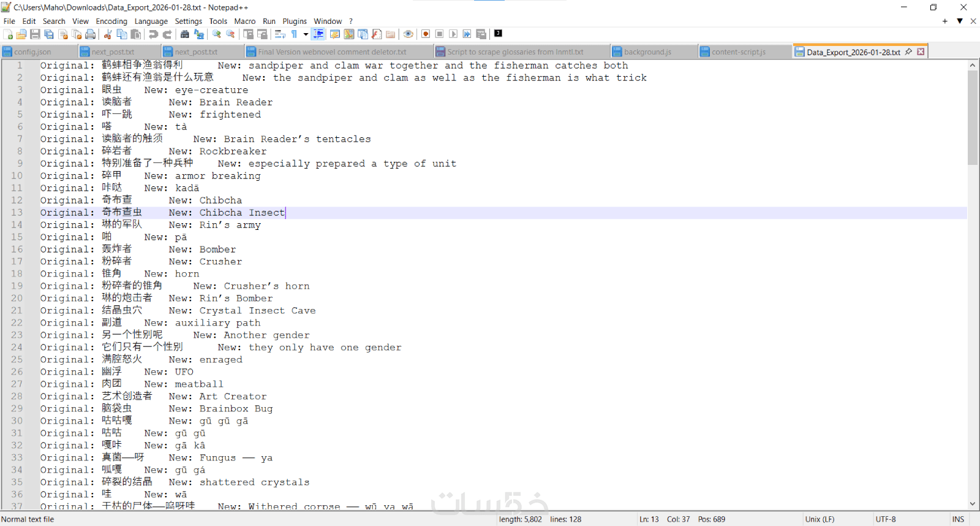Open the Language menu
The height and width of the screenshot is (526, 980).
151,21
